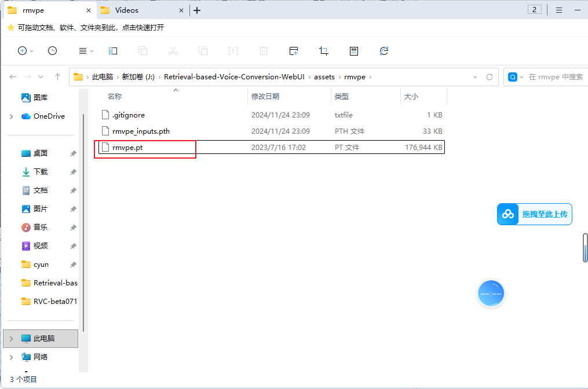Click the tab count box showing 2
Image resolution: width=588 pixels, height=389 pixels.
tap(534, 10)
